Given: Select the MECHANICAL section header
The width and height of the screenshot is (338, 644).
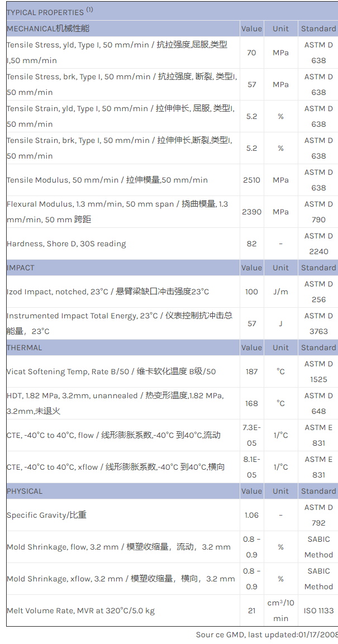Looking at the screenshot, I should click(48, 28).
